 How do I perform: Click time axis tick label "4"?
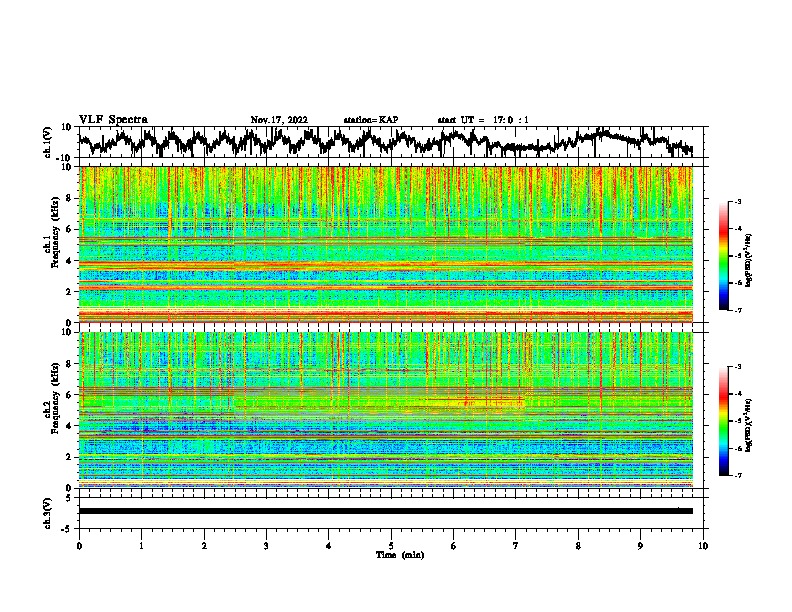point(329,546)
